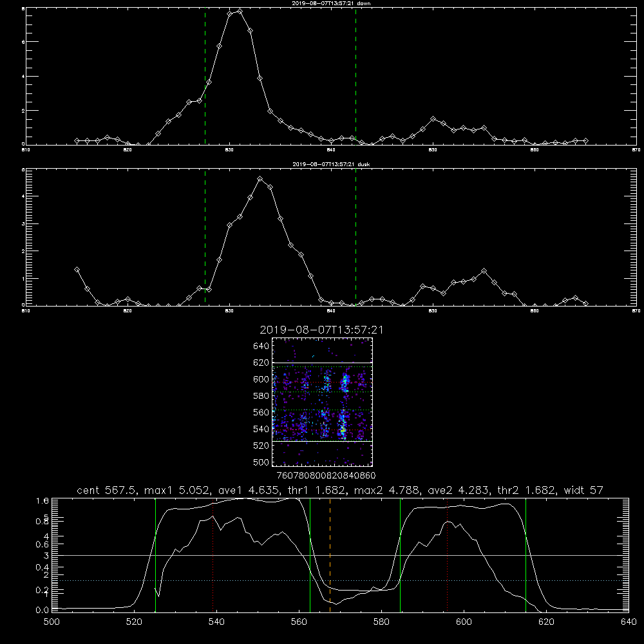This screenshot has width=644, height=644.
Task: Click the first diamond marker of the dusk curve
Action: (77, 269)
